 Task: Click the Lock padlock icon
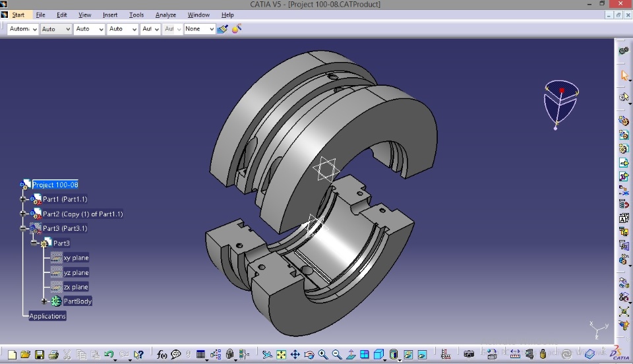pos(229,354)
